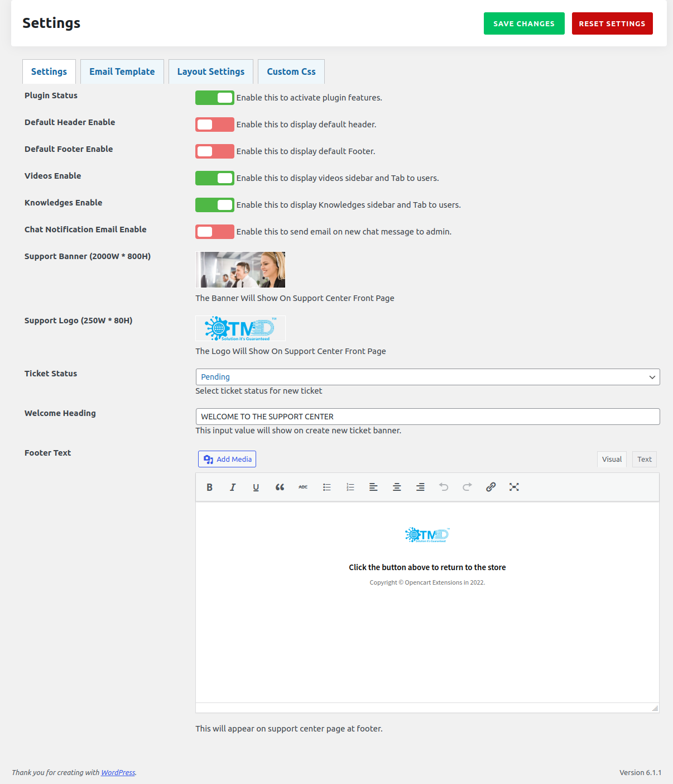Select TMD logo image inside footer editor
673x784 pixels.
click(427, 535)
